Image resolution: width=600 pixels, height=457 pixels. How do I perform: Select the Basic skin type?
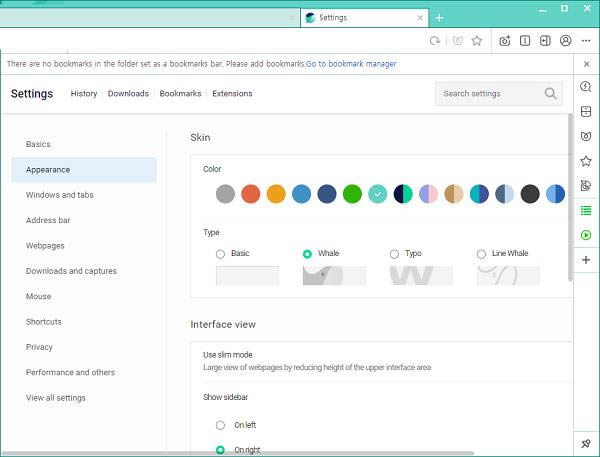click(220, 254)
